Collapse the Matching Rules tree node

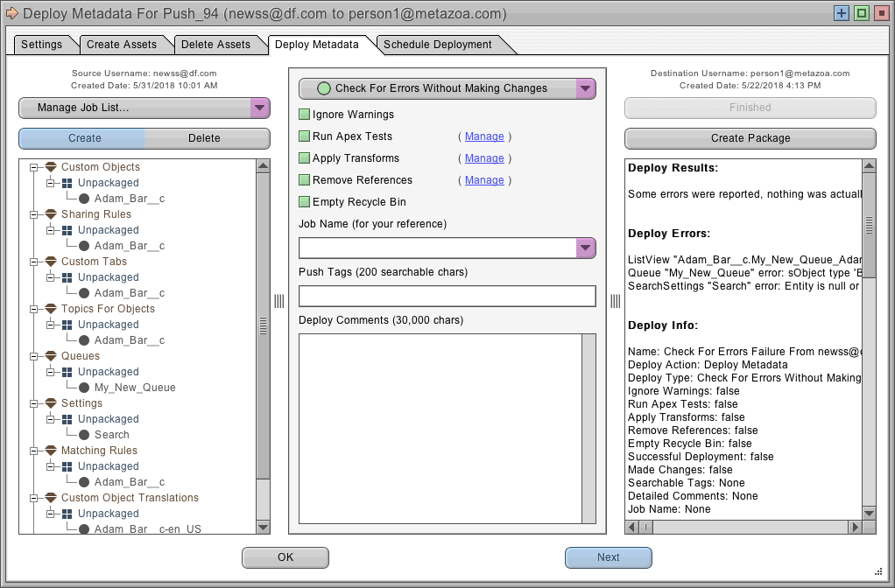33,451
